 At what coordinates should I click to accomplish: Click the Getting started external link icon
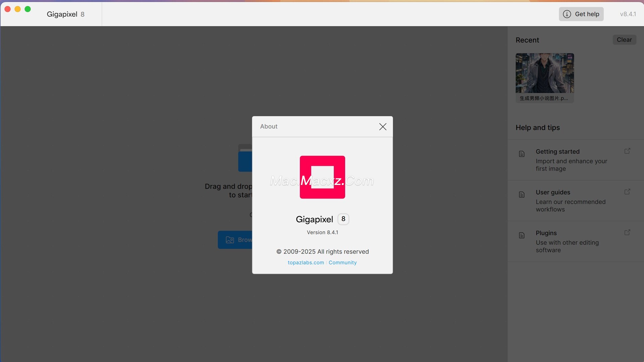click(627, 151)
